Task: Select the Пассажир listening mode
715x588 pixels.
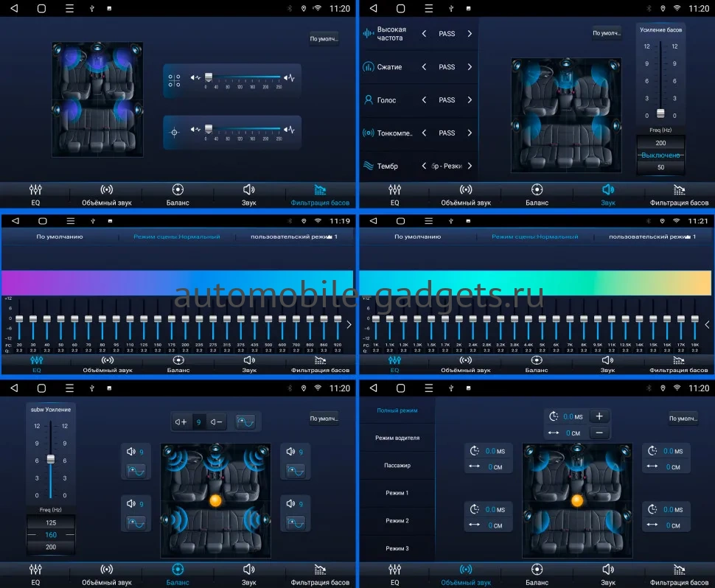Action: (397, 466)
